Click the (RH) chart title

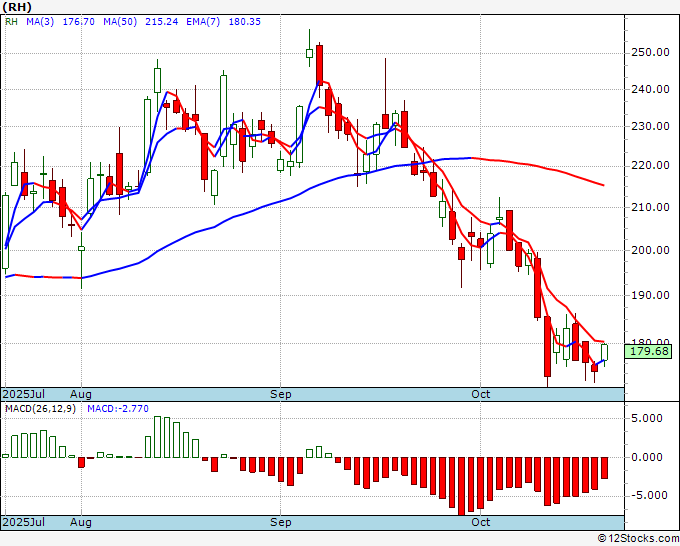pyautogui.click(x=16, y=7)
